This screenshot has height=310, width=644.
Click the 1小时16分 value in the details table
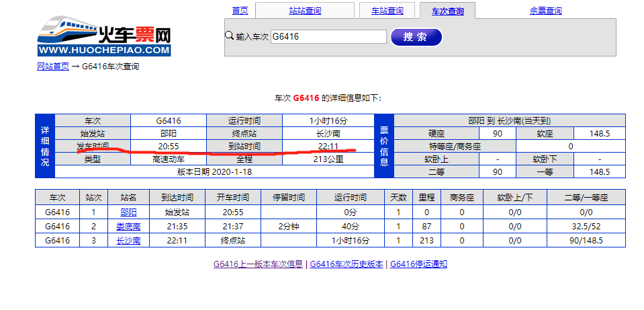pyautogui.click(x=328, y=121)
